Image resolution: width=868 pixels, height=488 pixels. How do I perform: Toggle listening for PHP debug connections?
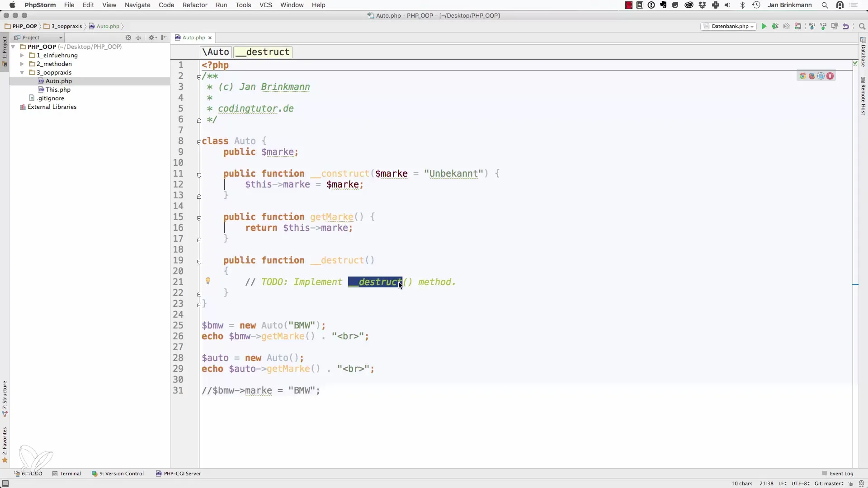coord(798,26)
